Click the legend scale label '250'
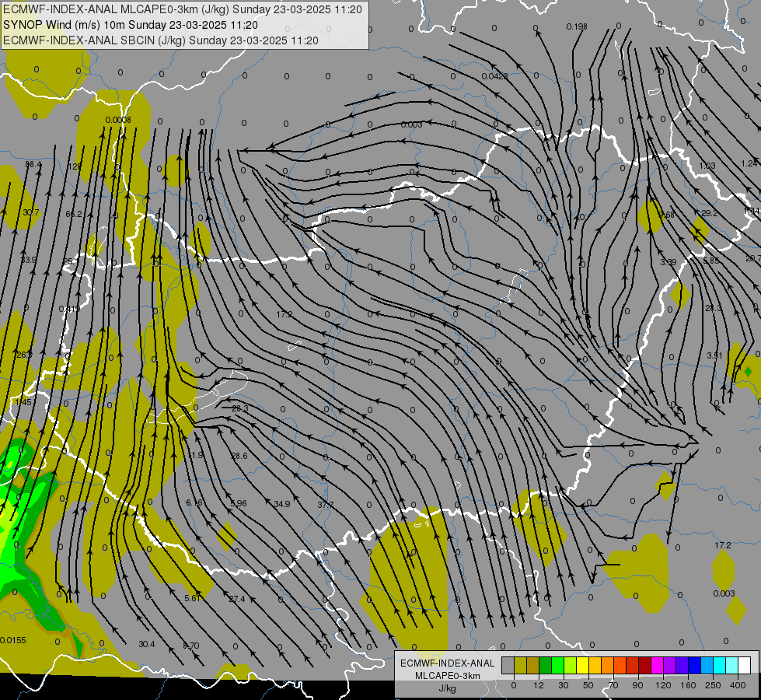 (713, 685)
